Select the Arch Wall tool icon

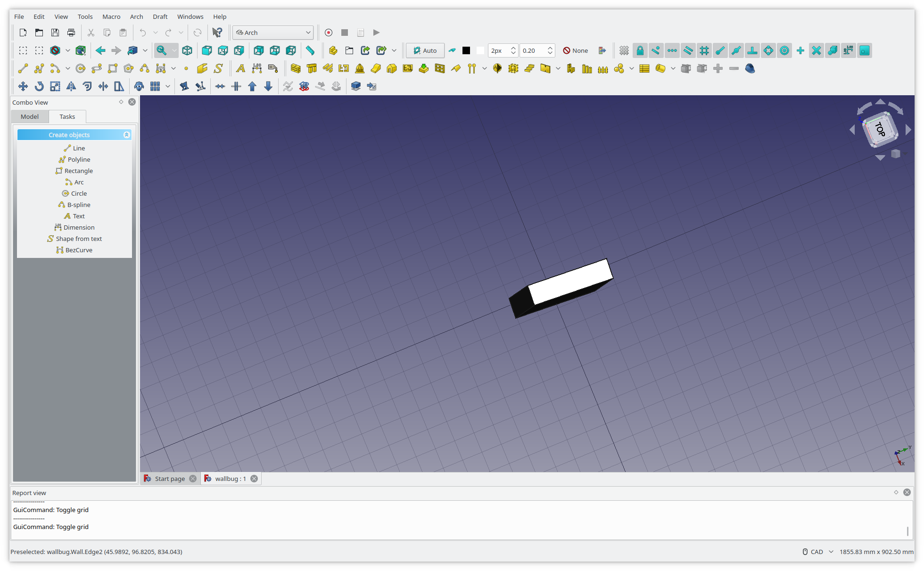[x=296, y=69]
